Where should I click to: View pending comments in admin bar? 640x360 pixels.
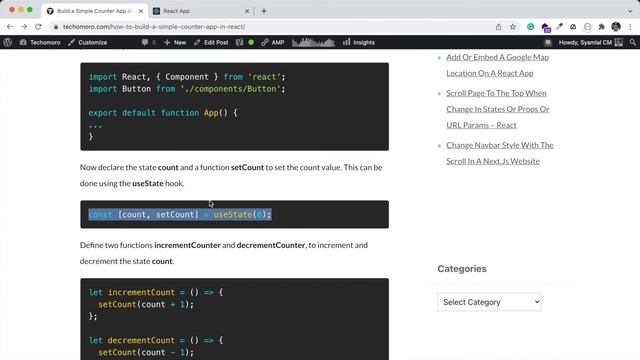[149, 42]
